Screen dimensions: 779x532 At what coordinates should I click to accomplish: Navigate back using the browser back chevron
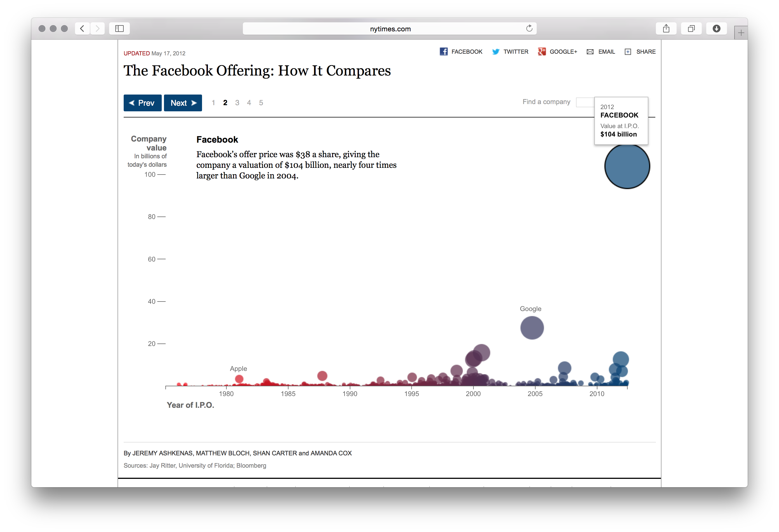coord(82,29)
